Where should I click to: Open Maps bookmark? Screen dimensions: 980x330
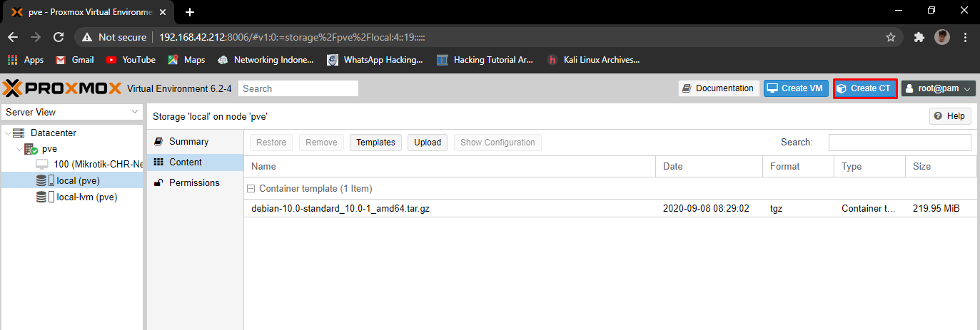(186, 60)
